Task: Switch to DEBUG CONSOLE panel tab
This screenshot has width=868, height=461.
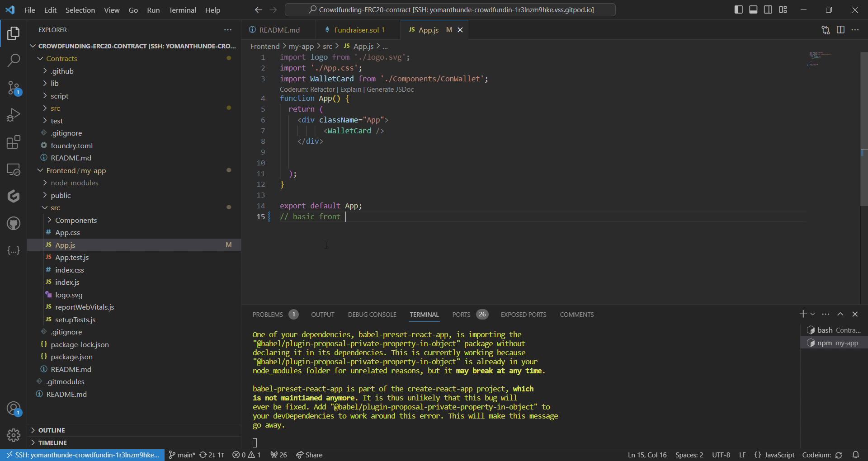Action: [372, 315]
